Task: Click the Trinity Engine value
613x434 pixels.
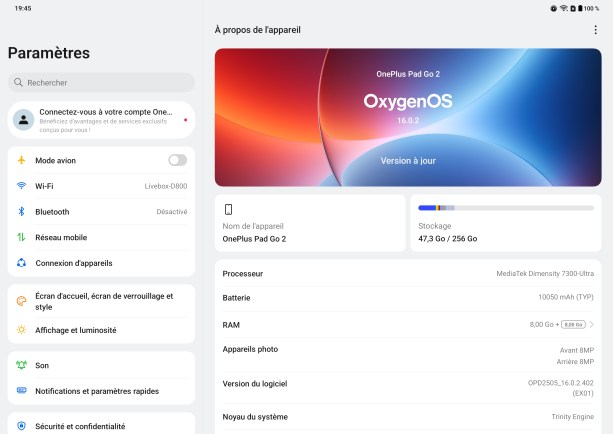Action: pyautogui.click(x=573, y=417)
